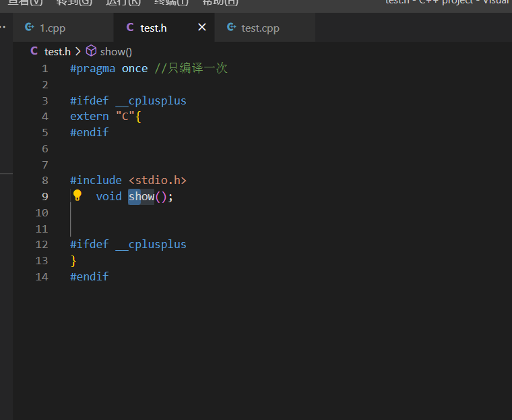
Task: Open the 运行(R) Run menu
Action: click(123, 3)
